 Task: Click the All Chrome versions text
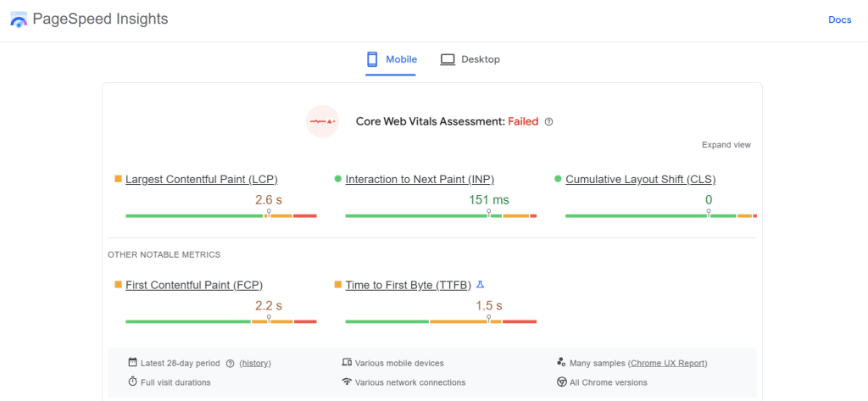609,382
